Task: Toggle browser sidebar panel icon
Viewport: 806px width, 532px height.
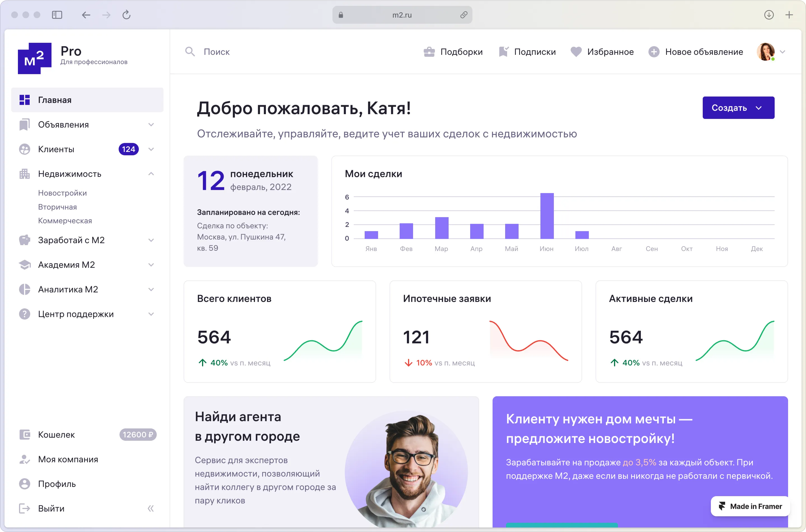Action: (x=57, y=15)
